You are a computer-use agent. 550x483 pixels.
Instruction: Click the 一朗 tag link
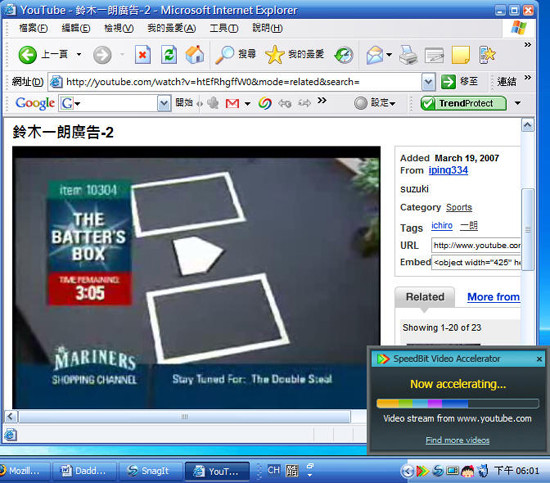click(469, 226)
